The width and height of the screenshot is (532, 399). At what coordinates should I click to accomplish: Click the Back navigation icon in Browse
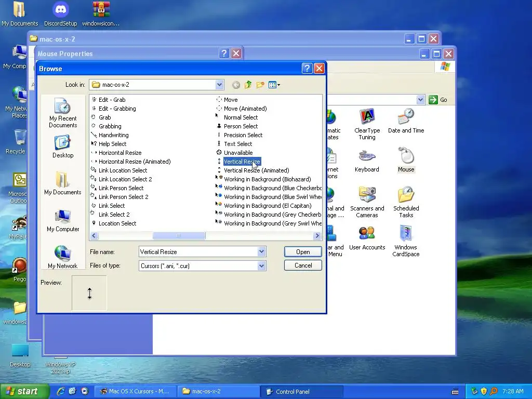point(236,85)
